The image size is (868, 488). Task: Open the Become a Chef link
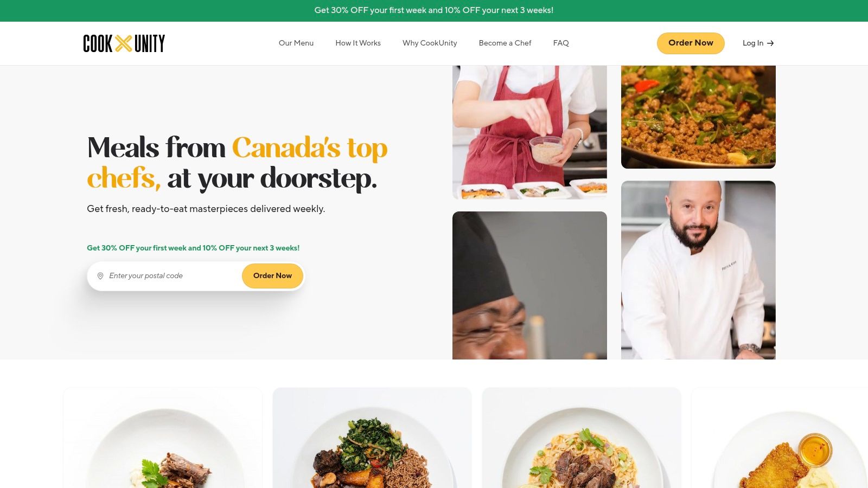coord(505,43)
